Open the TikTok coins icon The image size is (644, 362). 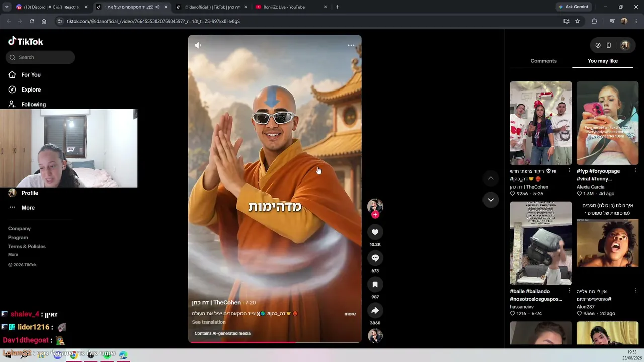coord(598,45)
